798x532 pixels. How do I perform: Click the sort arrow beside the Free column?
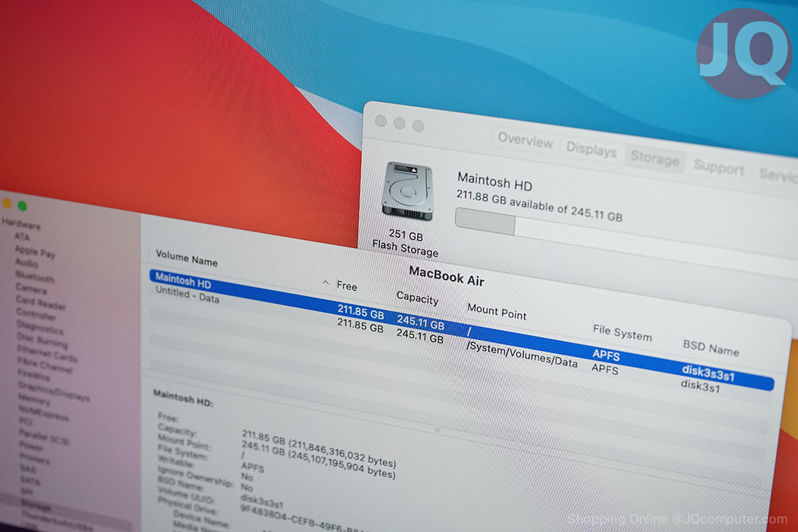coord(325,283)
